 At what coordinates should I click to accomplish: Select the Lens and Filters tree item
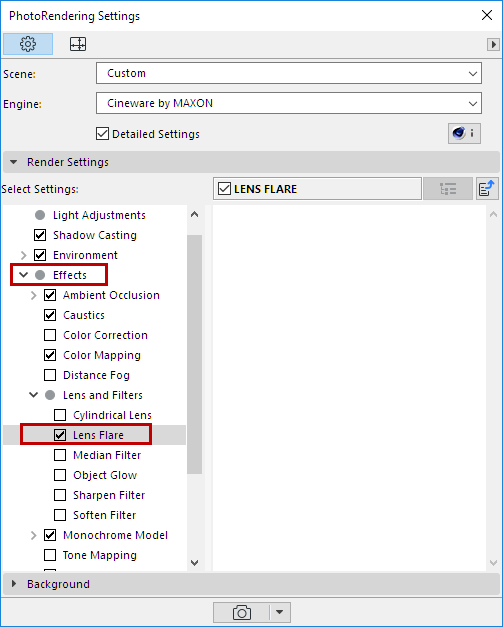[103, 395]
